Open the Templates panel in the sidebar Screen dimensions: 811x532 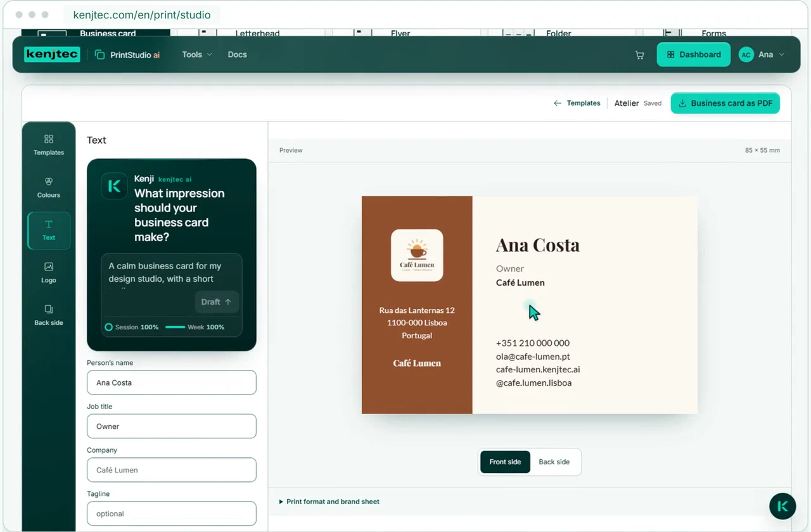pyautogui.click(x=49, y=144)
